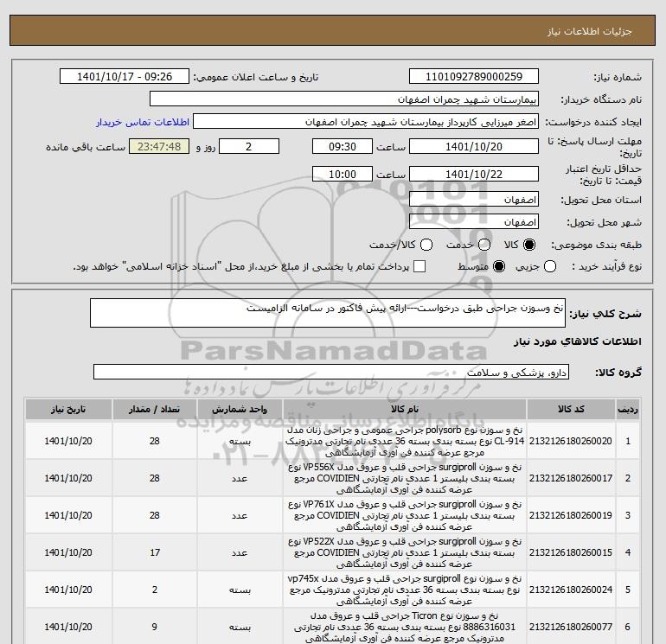The height and width of the screenshot is (644, 666).
Task: Open the اطلاعات تماس خریدار link
Action: tap(143, 122)
